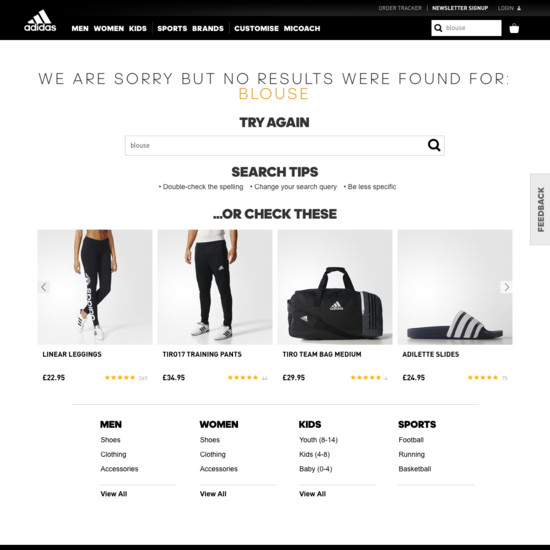The image size is (550, 550).
Task: Focus the Try Again search input field
Action: pyautogui.click(x=275, y=145)
